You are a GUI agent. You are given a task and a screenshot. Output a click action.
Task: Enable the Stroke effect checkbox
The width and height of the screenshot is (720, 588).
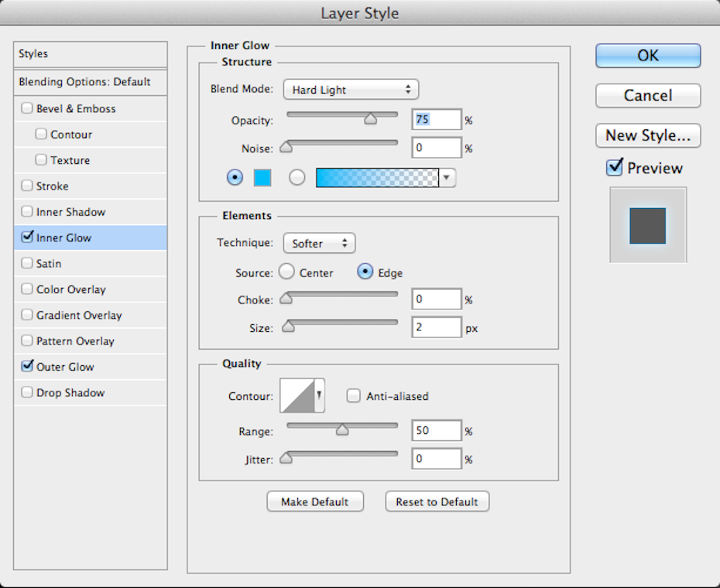(27, 186)
